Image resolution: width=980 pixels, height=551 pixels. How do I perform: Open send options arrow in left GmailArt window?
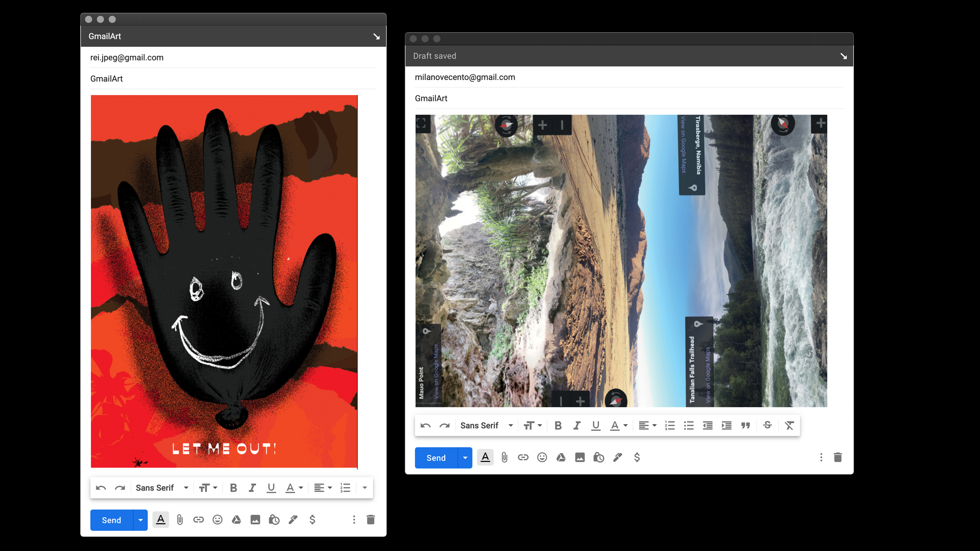[140, 520]
